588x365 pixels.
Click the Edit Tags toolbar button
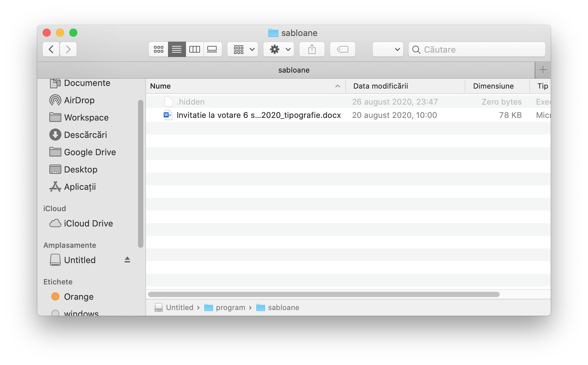343,50
